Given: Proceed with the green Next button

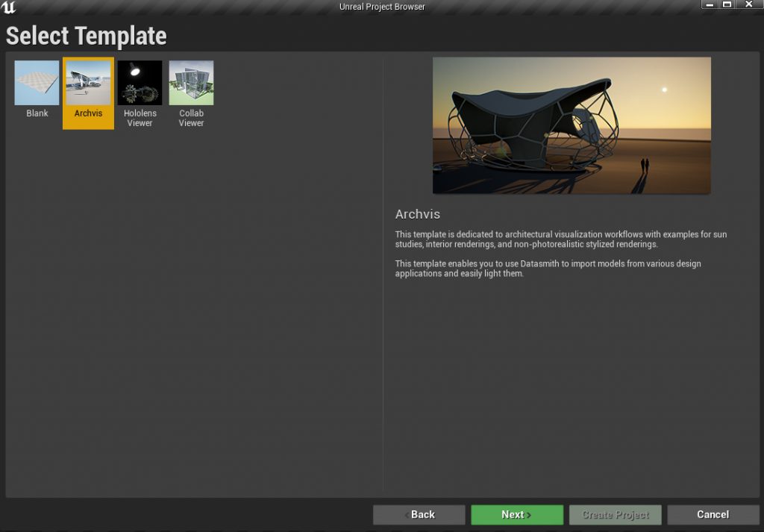Looking at the screenshot, I should click(517, 514).
